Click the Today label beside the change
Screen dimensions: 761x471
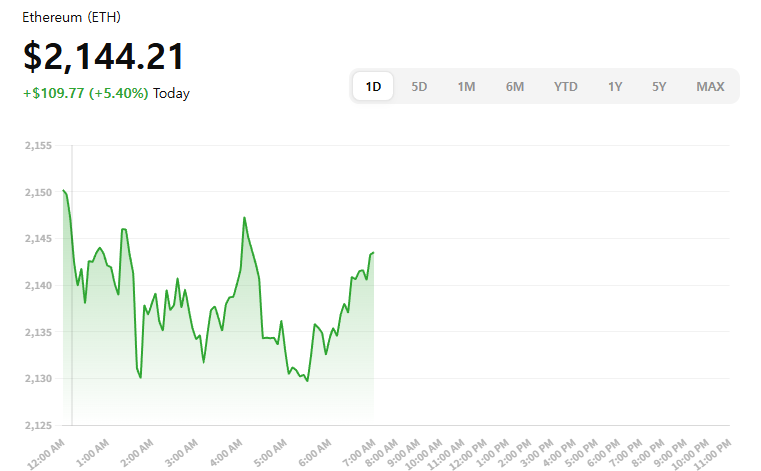coord(171,93)
